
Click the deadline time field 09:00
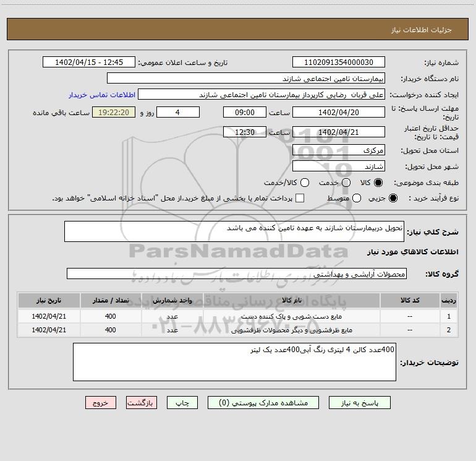click(245, 112)
